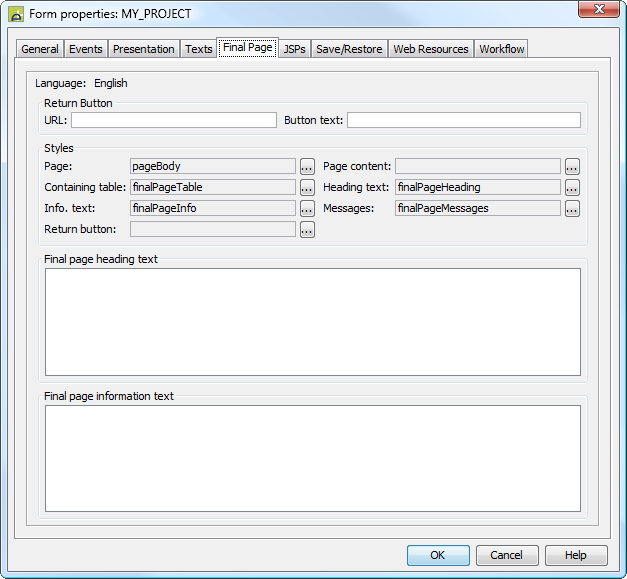Click the form properties title bar icon
The image size is (627, 579).
pos(16,14)
